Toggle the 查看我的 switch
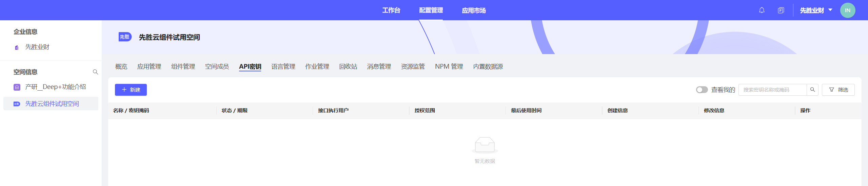Screen dimensions: 868x186 tap(702, 90)
